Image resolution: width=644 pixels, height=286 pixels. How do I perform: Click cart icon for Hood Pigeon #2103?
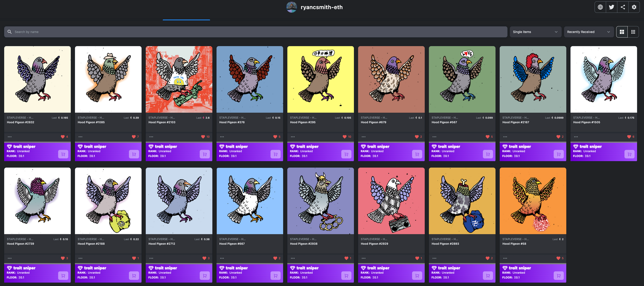point(205,154)
